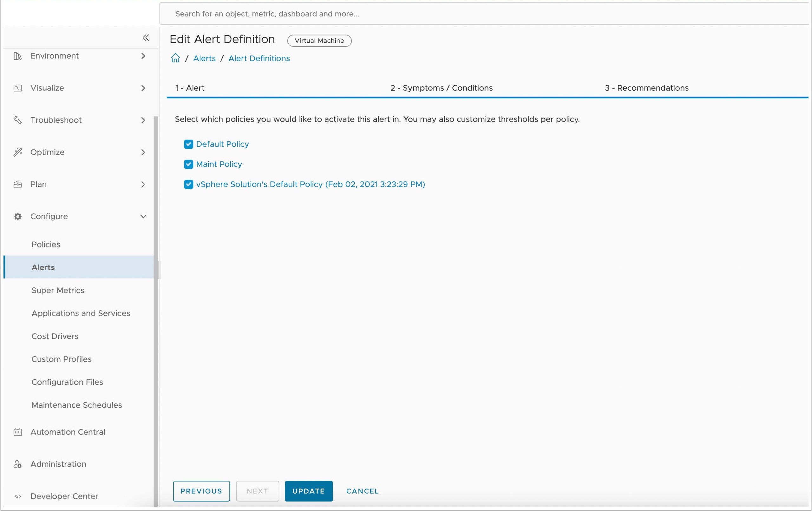812x511 pixels.
Task: Open Applications and Services
Action: (x=81, y=313)
